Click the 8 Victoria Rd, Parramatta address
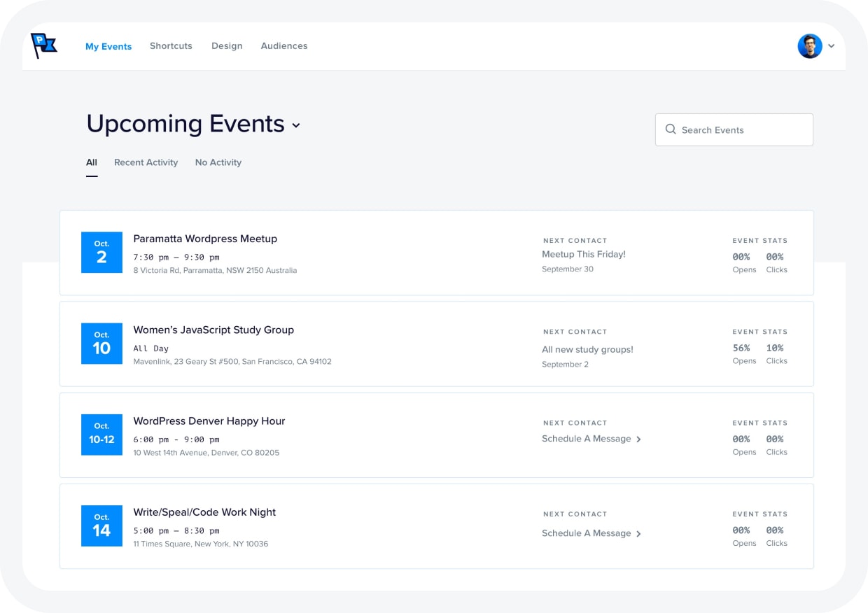This screenshot has width=868, height=613. click(x=215, y=270)
